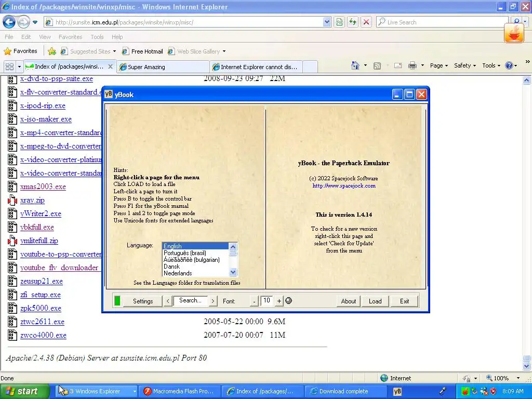This screenshot has width=532, height=399.
Task: Click the yBook Search field
Action: click(190, 301)
